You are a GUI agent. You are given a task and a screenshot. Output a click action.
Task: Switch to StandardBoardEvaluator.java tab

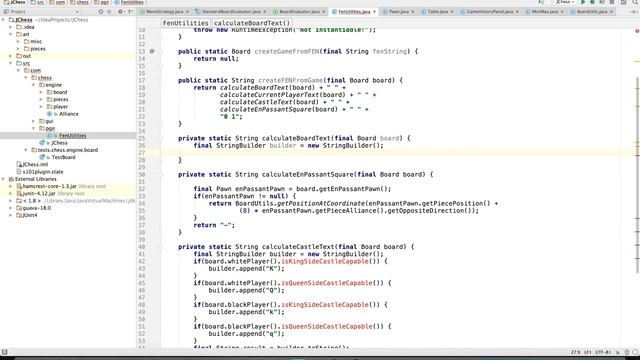[x=231, y=12]
